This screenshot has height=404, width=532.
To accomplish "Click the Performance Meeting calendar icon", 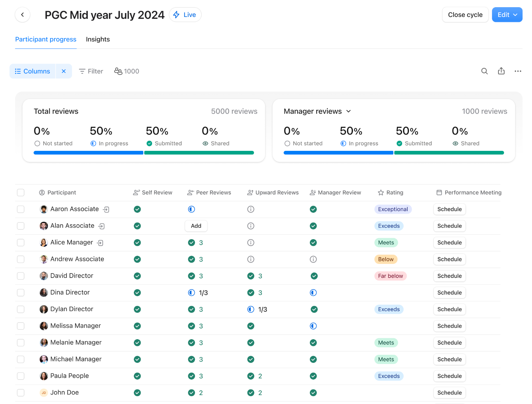I will 439,193.
